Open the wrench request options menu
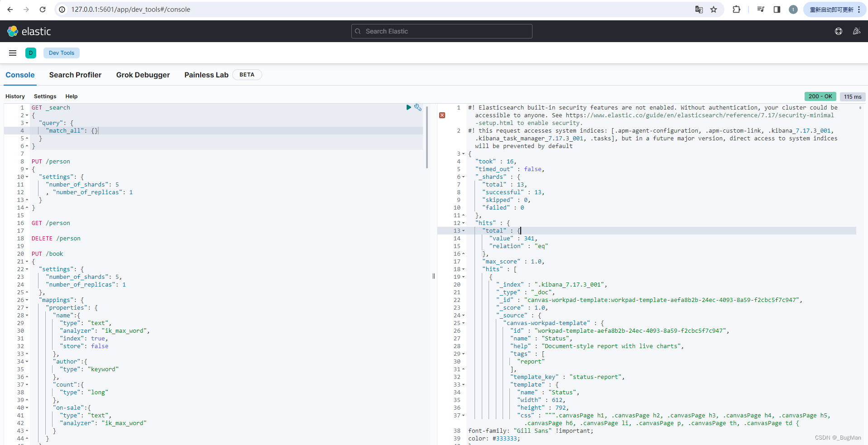 [x=418, y=107]
